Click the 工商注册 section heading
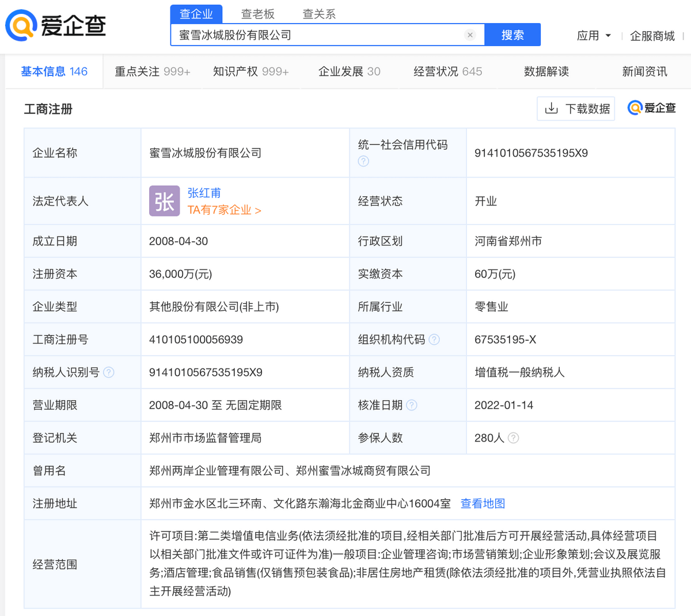The image size is (691, 616). 48,109
